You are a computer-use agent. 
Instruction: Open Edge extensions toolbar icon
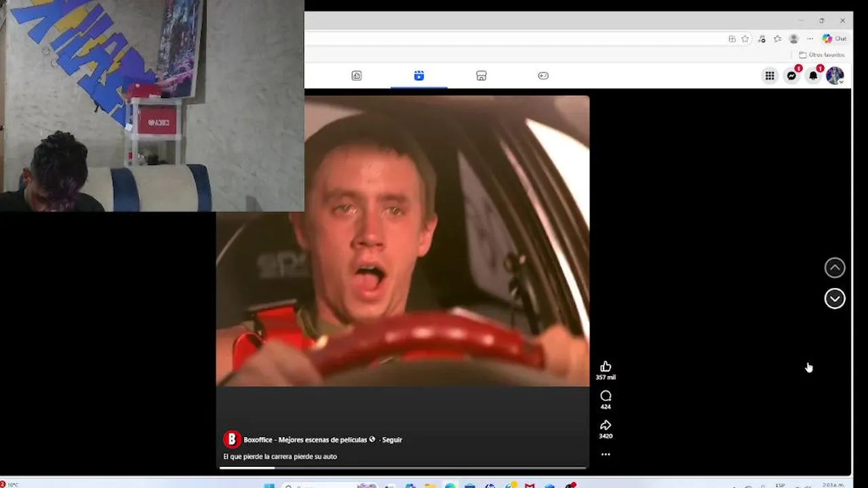pos(761,39)
